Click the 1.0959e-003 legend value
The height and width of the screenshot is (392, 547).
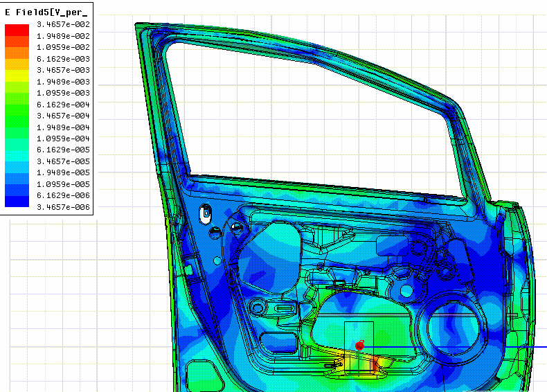[x=63, y=93]
